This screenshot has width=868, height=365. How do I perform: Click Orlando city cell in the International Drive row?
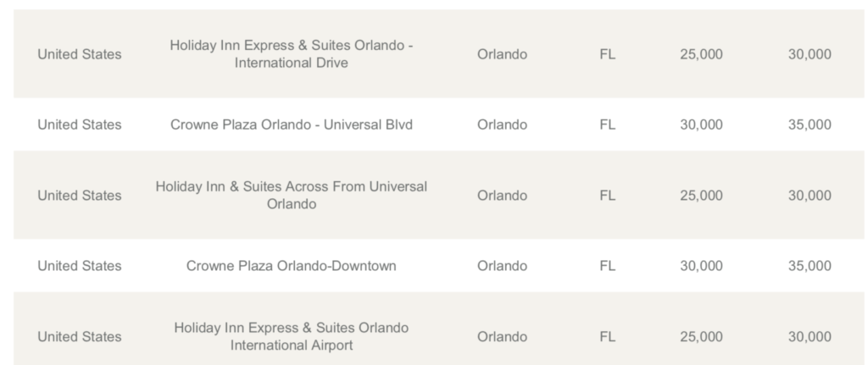[502, 54]
